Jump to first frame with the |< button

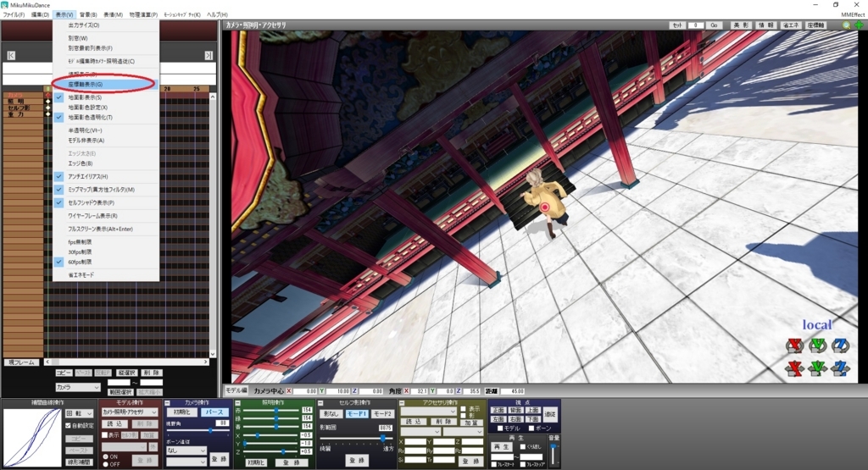(x=11, y=55)
